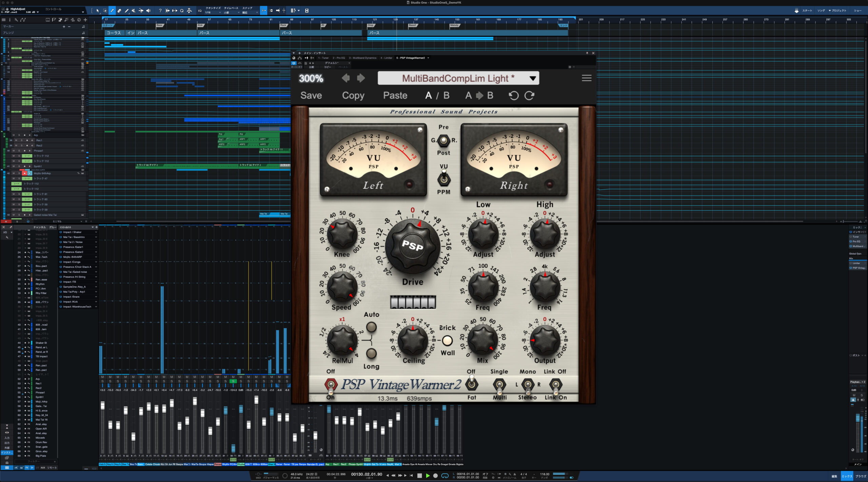Switch to the 4 - Limiter insert tab

click(386, 58)
